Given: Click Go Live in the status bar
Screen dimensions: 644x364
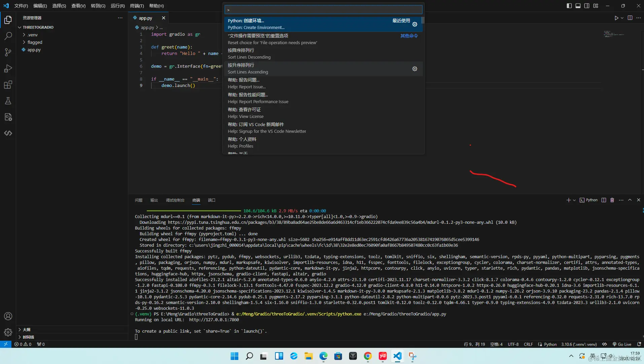Looking at the screenshot, I should (x=622, y=344).
